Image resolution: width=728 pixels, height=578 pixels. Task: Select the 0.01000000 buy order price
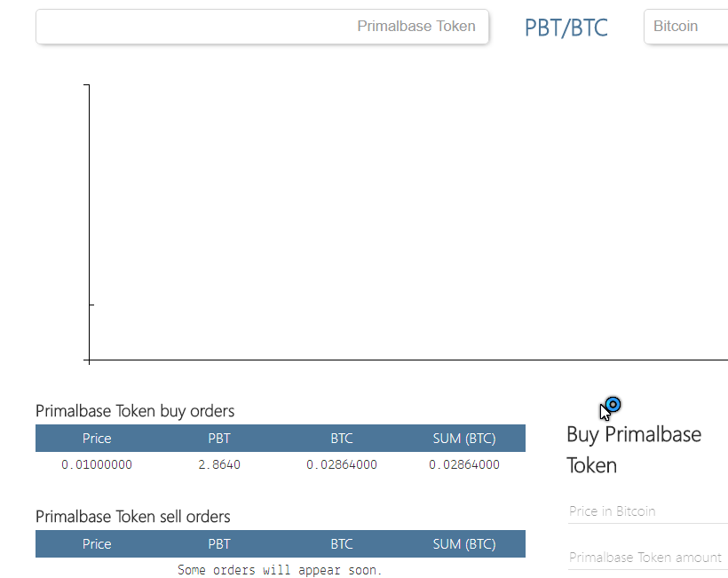97,464
